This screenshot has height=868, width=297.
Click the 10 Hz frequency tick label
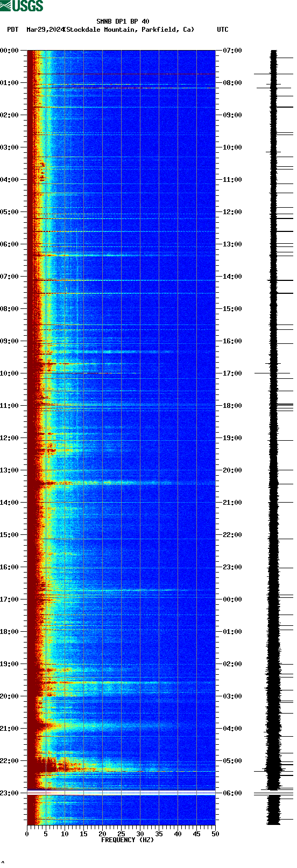pos(65,834)
